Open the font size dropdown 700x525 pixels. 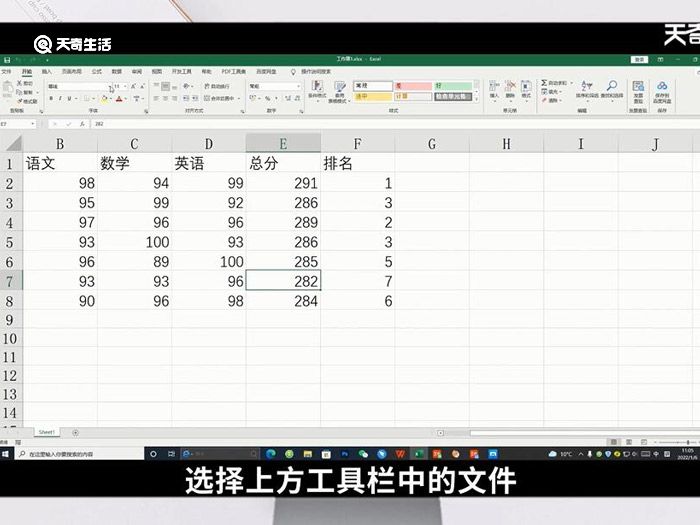[125, 86]
